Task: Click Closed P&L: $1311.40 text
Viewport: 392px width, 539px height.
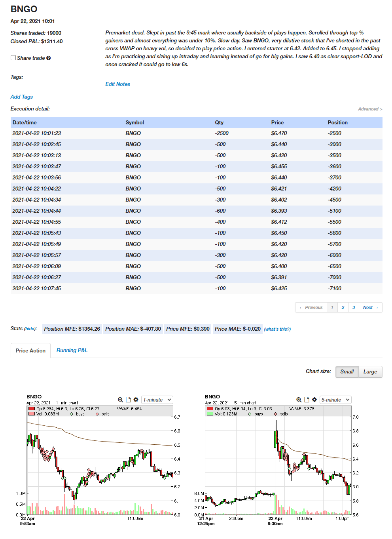Action: coord(36,41)
